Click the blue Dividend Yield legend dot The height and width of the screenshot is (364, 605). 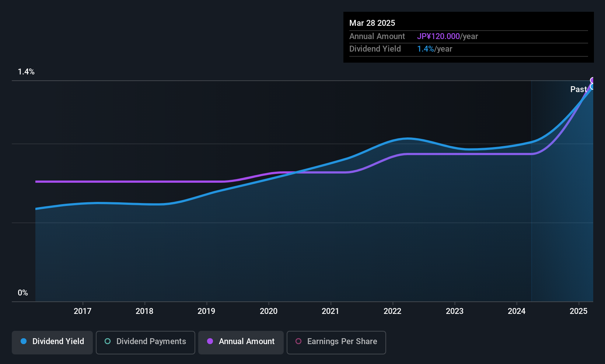(24, 342)
